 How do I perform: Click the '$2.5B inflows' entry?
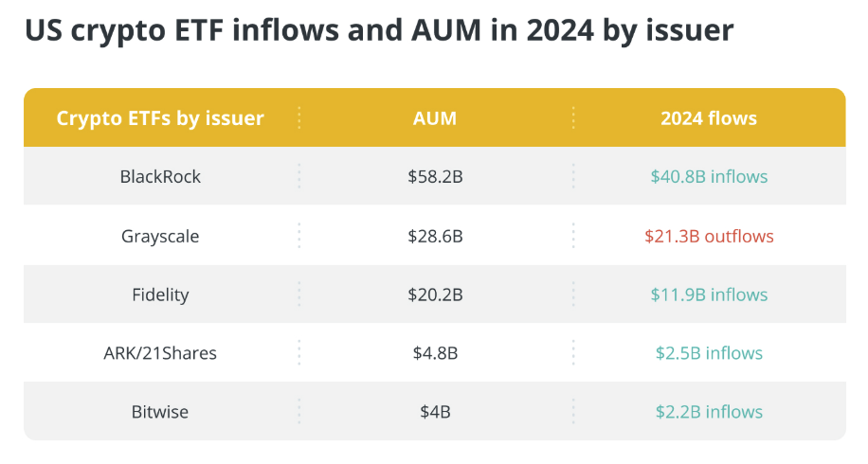tap(709, 353)
